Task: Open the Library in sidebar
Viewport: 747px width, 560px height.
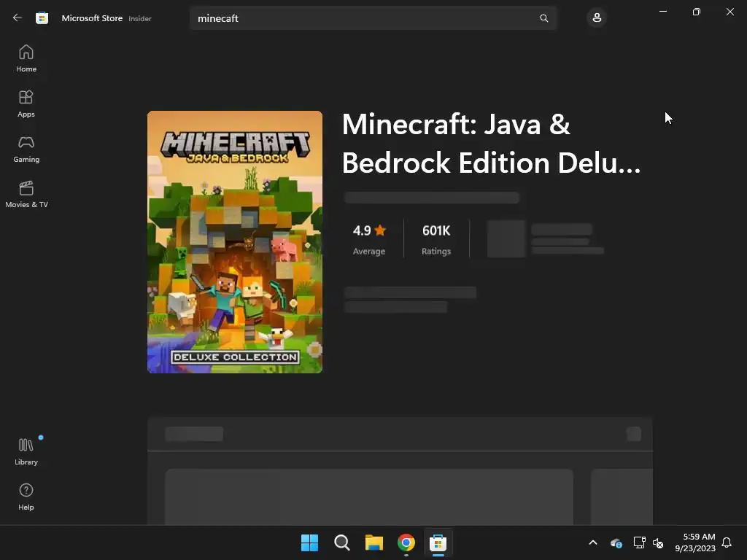Action: (x=26, y=451)
